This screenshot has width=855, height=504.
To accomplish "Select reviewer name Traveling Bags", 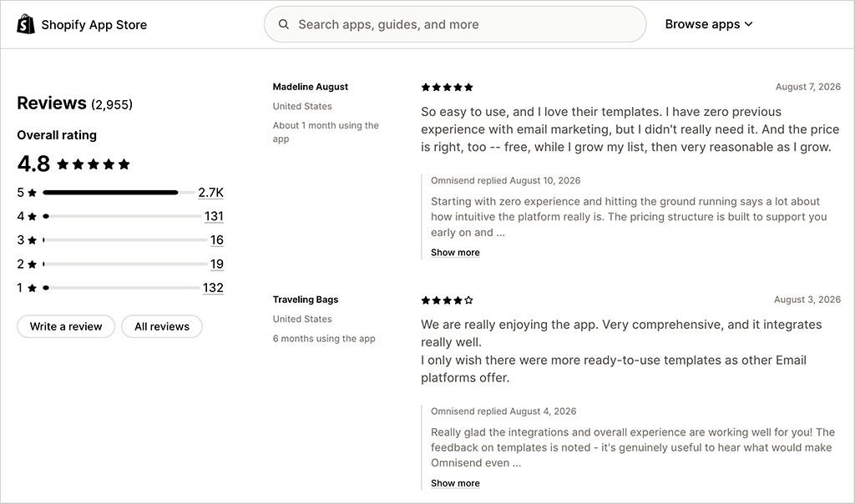I will pos(306,299).
